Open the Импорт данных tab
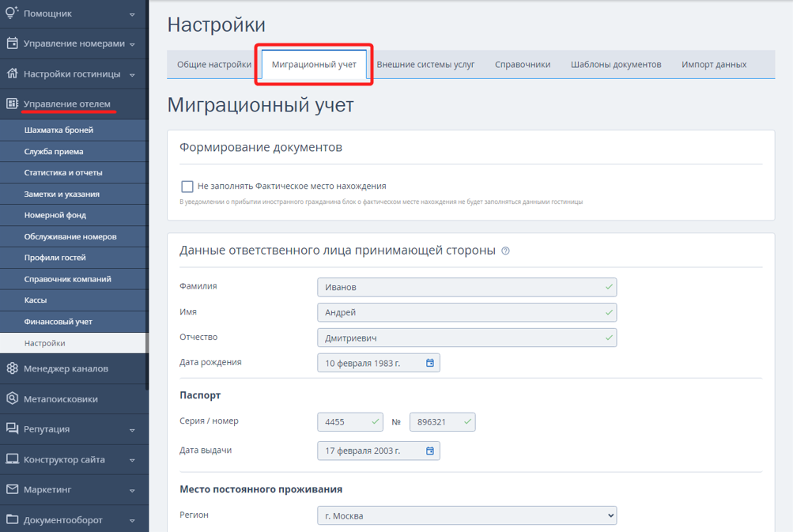Viewport: 793px width, 532px height. (x=714, y=64)
